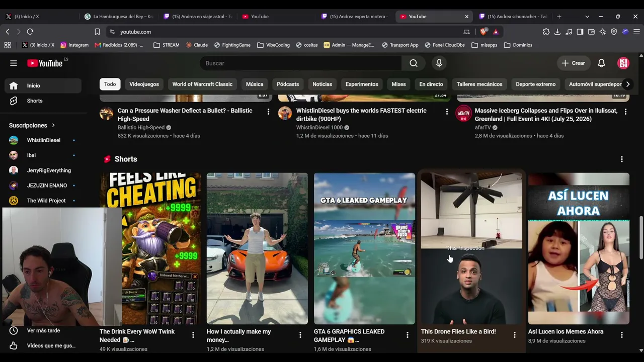Switch to the La Hamburguesa del Rey tab
644x362 pixels.
[x=118, y=17]
